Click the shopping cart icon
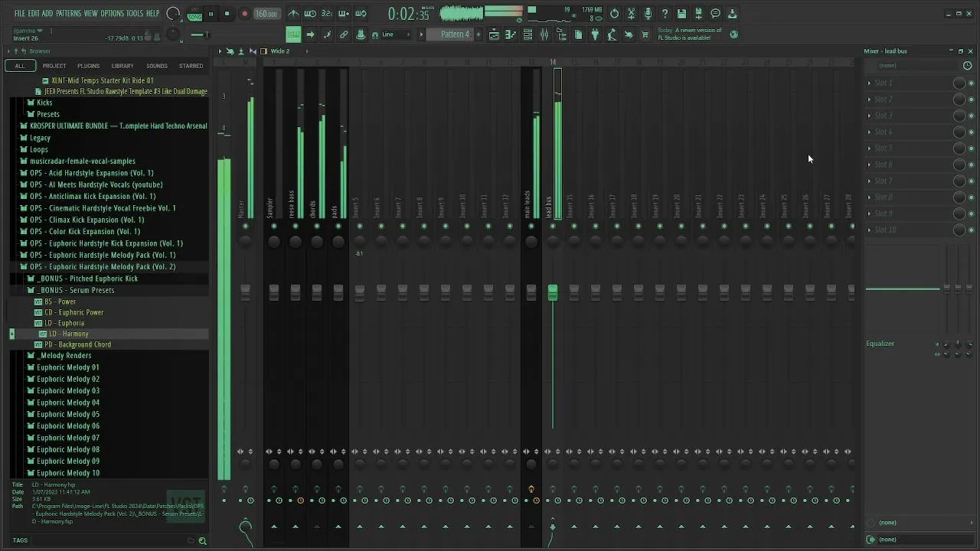This screenshot has width=980, height=551. (x=645, y=34)
